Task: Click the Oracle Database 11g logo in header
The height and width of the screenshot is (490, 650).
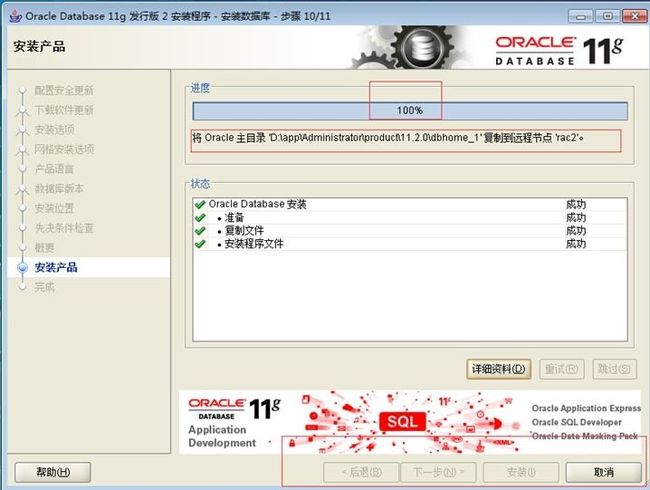Action: pyautogui.click(x=559, y=51)
